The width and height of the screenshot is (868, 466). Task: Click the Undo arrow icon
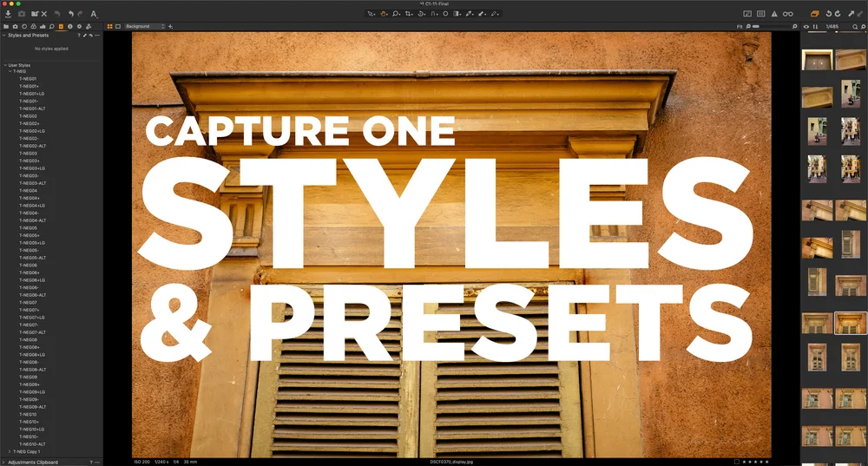71,13
